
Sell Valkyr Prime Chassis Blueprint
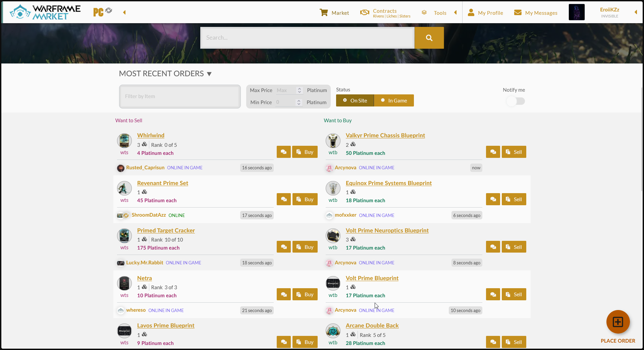pos(514,152)
